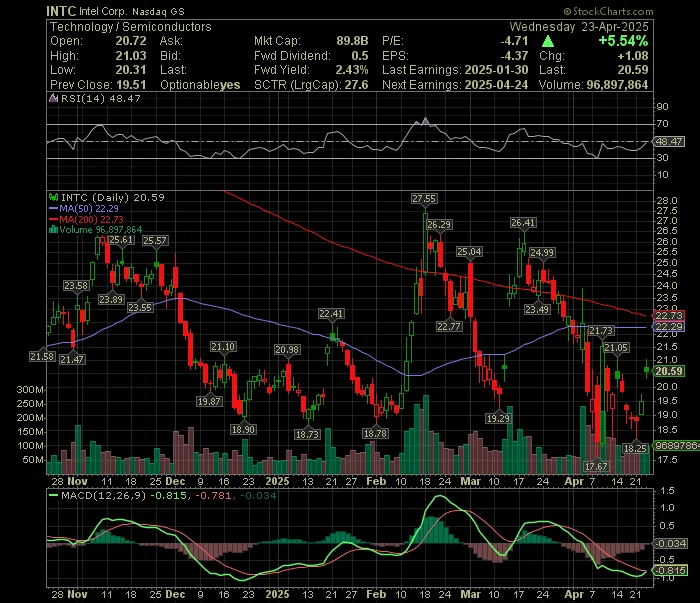Click 'INTC (Daily) 20.59' legend text

coord(112,197)
